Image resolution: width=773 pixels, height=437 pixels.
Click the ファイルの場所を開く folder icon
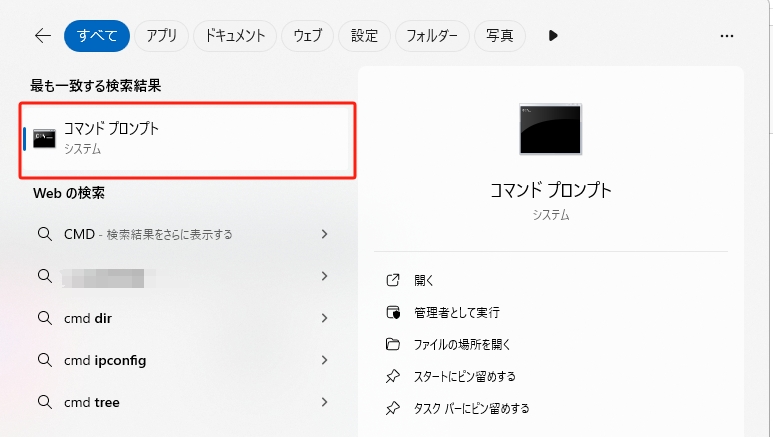click(393, 344)
